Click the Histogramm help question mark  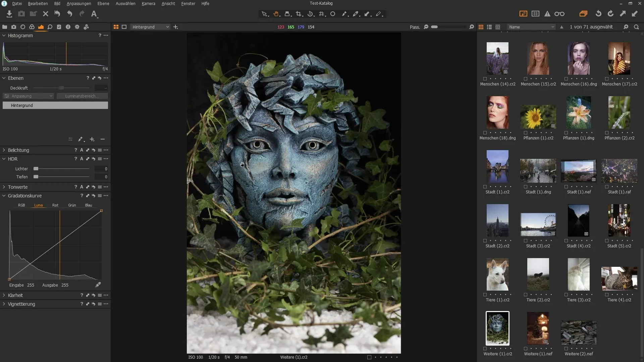click(100, 35)
